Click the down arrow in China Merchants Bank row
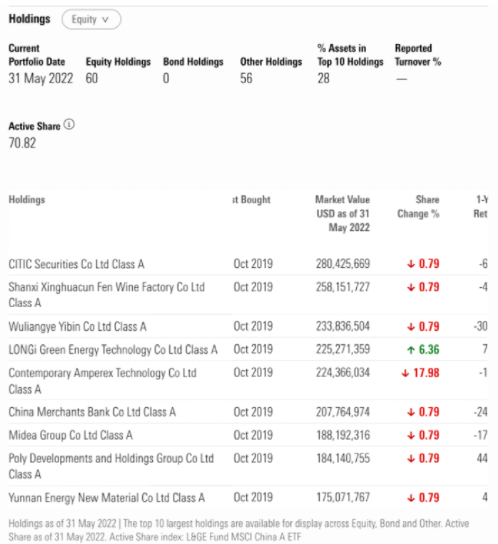Viewport: 498px width, 544px height. (x=411, y=412)
